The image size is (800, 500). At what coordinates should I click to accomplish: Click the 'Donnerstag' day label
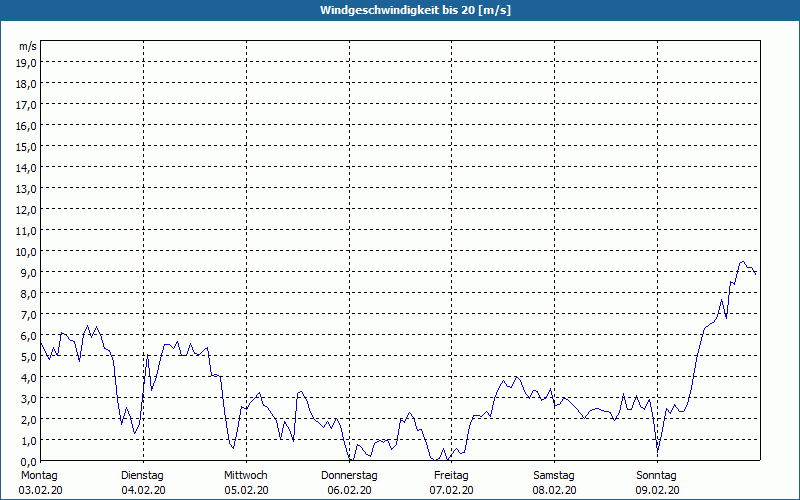click(x=349, y=476)
